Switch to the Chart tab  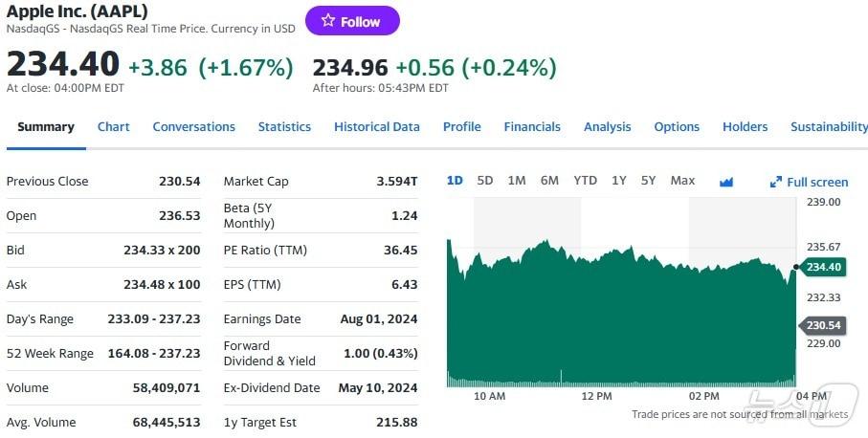tap(113, 127)
